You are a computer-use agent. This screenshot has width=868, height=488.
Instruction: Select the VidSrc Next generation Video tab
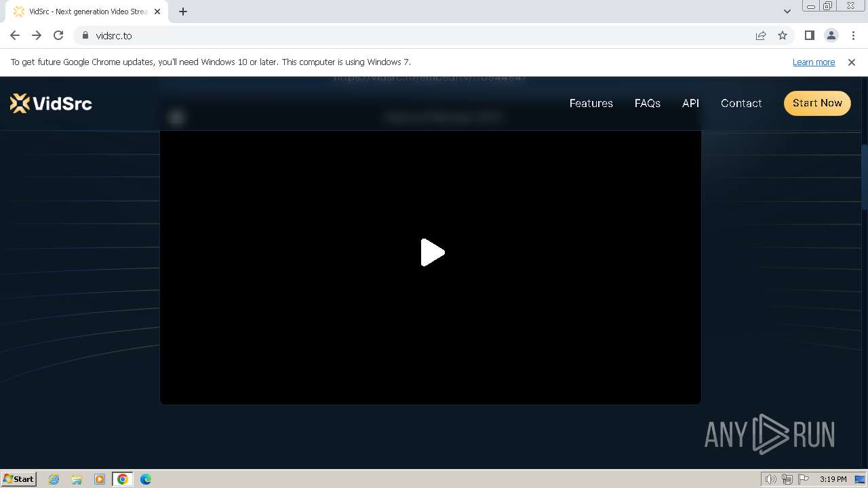tap(87, 12)
